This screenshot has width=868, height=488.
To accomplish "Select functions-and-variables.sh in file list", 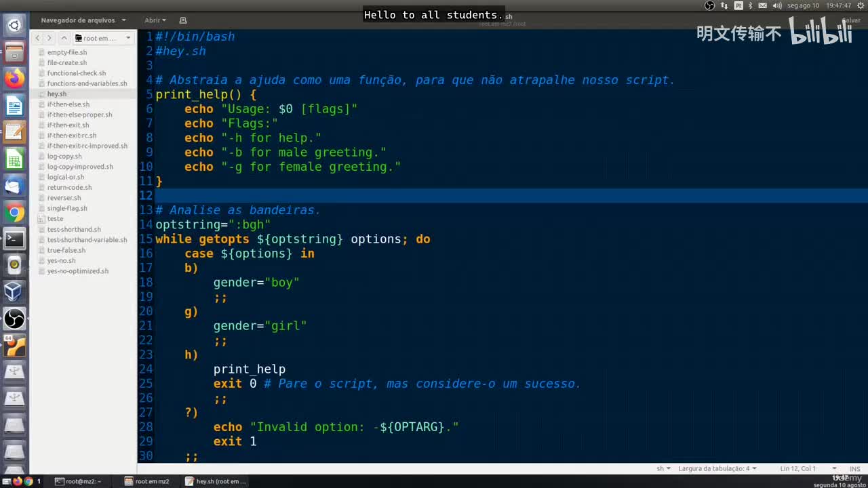I will coord(87,83).
